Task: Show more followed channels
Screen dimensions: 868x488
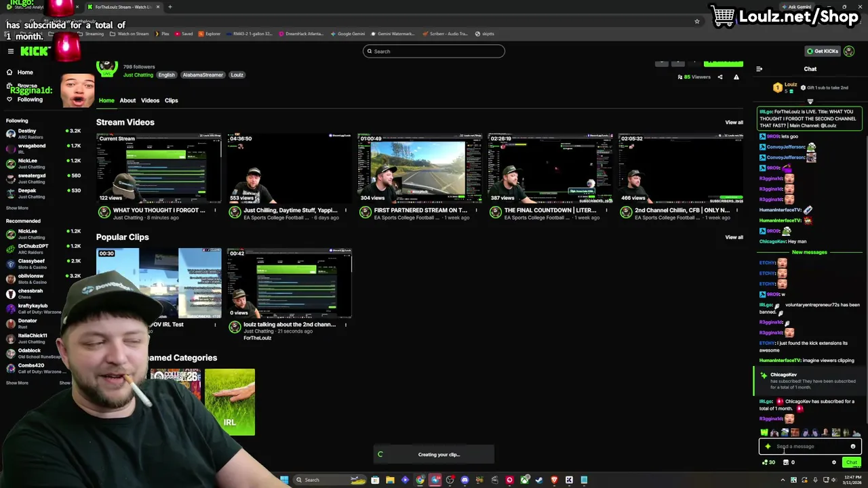Action: (18, 208)
